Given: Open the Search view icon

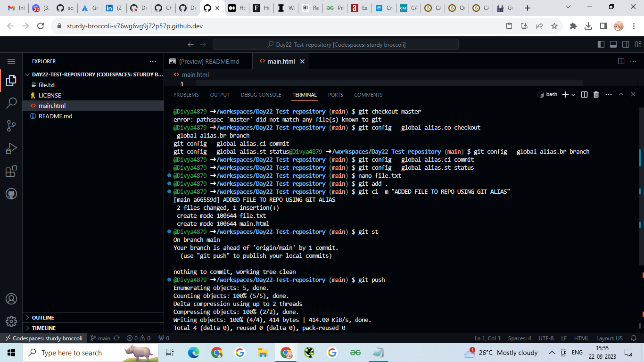Looking at the screenshot, I should point(11,103).
